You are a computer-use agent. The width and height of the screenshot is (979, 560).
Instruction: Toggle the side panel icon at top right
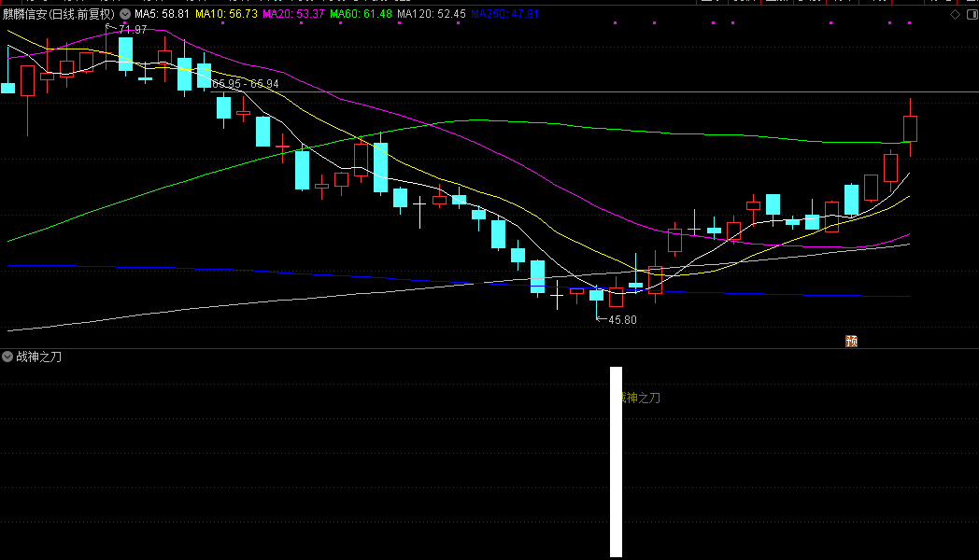coord(972,14)
